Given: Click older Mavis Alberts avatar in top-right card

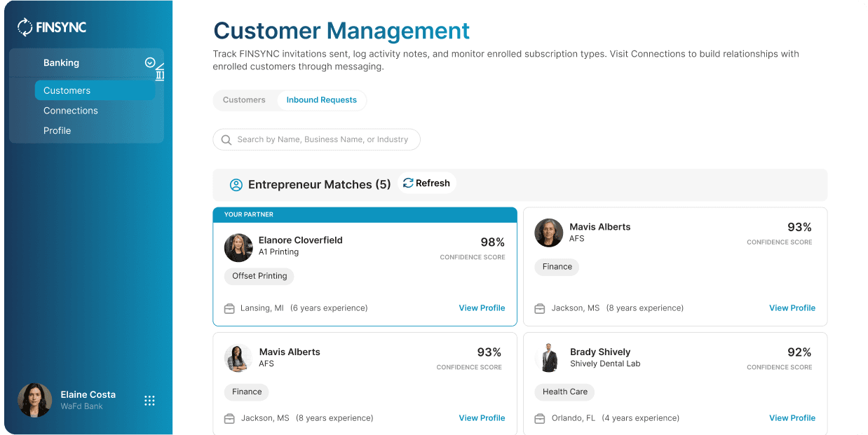Looking at the screenshot, I should [x=549, y=233].
